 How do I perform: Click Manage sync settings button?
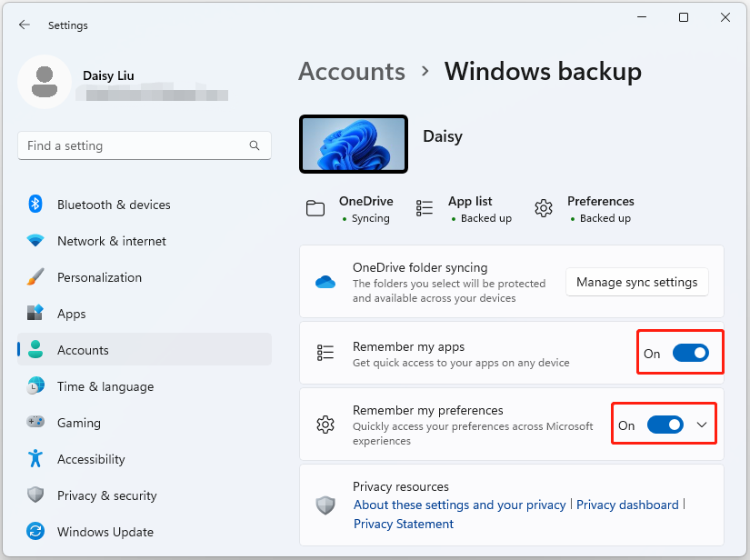pyautogui.click(x=636, y=282)
